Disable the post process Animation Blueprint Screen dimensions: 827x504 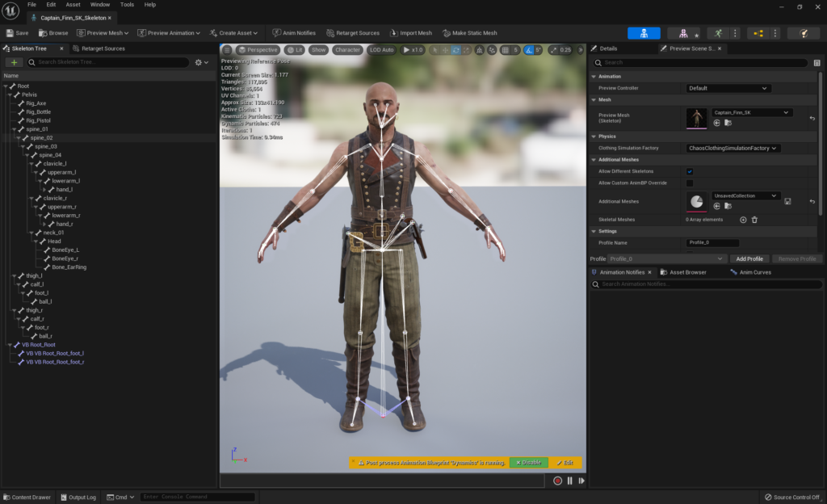point(529,463)
